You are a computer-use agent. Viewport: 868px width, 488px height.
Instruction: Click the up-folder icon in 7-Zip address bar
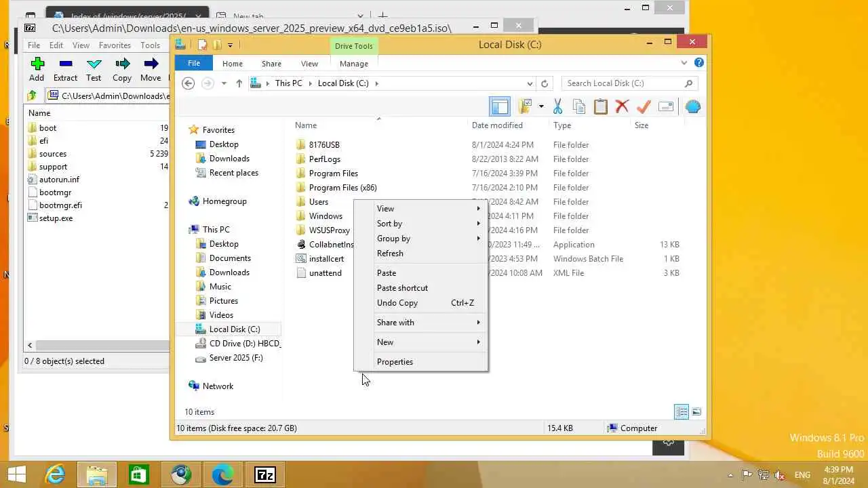pos(32,96)
